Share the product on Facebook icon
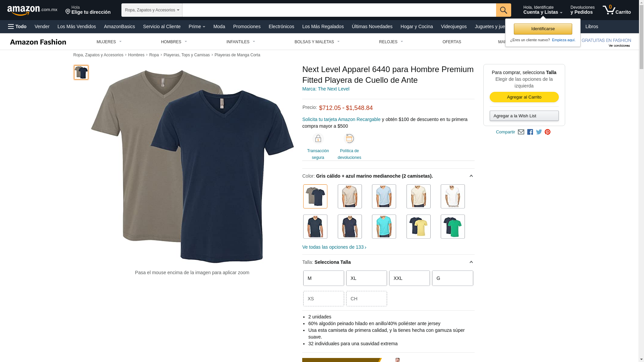The height and width of the screenshot is (362, 644). (x=530, y=132)
